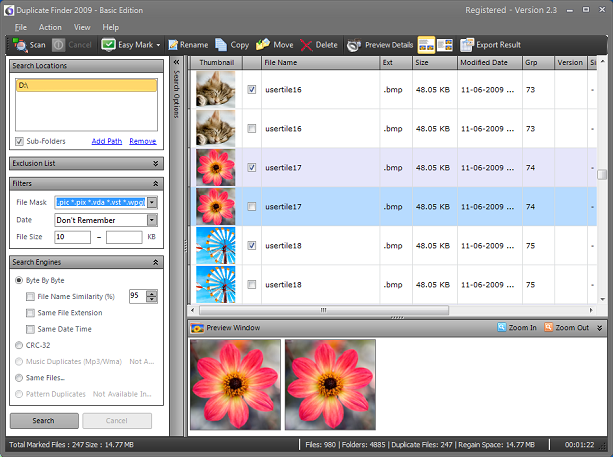613x457 pixels.
Task: Click the horizontal scrollbar thumb
Action: point(324,310)
